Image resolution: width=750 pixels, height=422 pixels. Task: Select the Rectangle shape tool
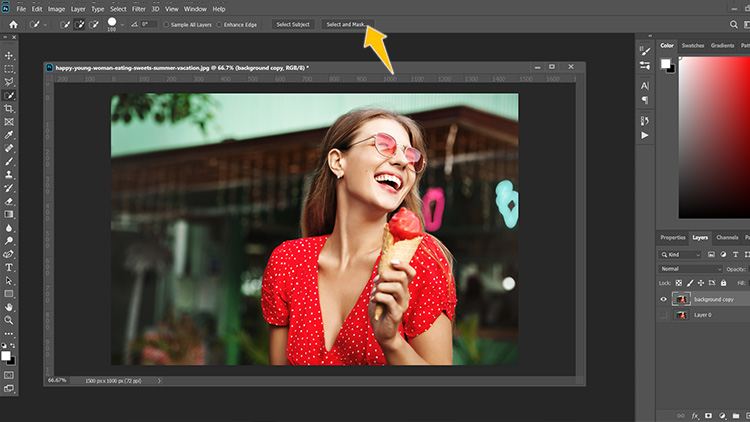[x=9, y=294]
